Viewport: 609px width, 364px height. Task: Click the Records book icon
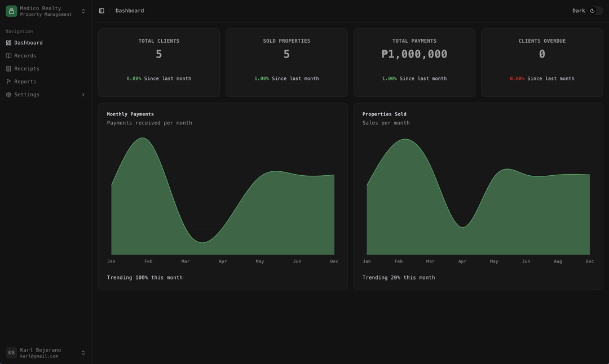pyautogui.click(x=8, y=56)
